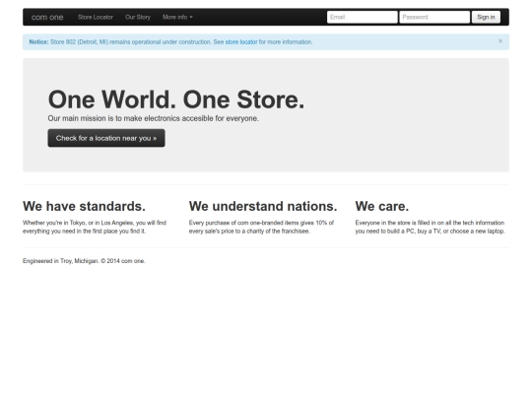532x399 pixels.
Task: Focus the Password input field
Action: tap(434, 17)
